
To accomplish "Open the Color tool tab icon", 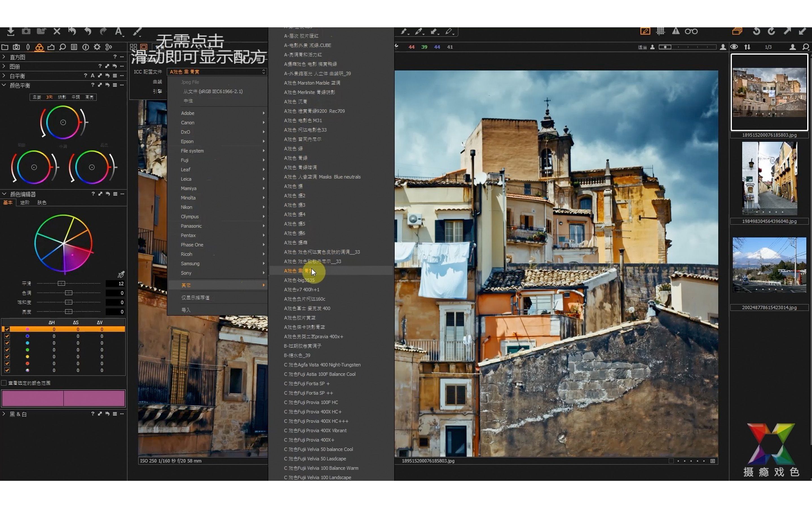I will (39, 47).
